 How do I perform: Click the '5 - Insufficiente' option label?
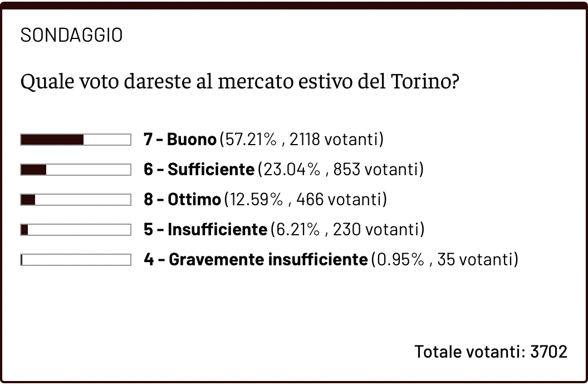[x=205, y=229]
